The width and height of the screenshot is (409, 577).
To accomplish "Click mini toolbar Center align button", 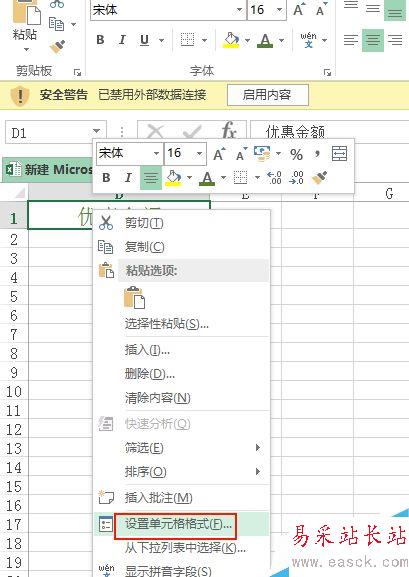I will [151, 178].
